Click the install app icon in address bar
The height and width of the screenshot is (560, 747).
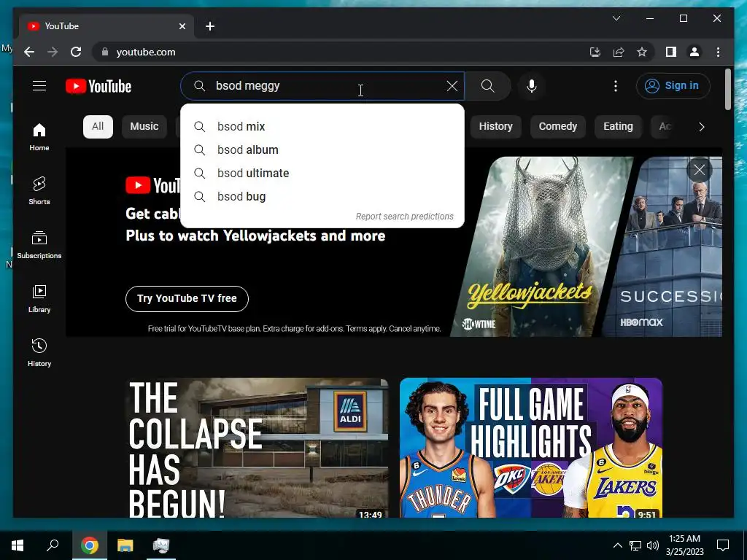(x=595, y=52)
